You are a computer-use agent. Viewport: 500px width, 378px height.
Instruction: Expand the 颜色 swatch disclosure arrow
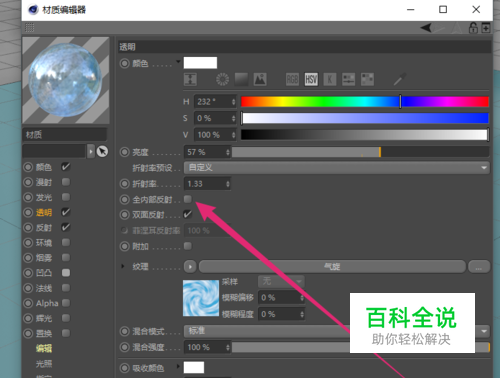pyautogui.click(x=178, y=61)
